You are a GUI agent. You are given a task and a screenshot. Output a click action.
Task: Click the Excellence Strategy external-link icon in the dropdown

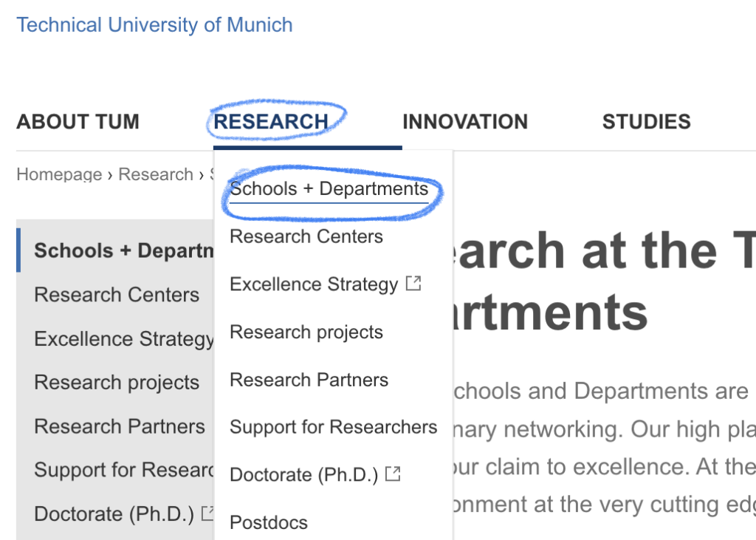click(x=413, y=283)
